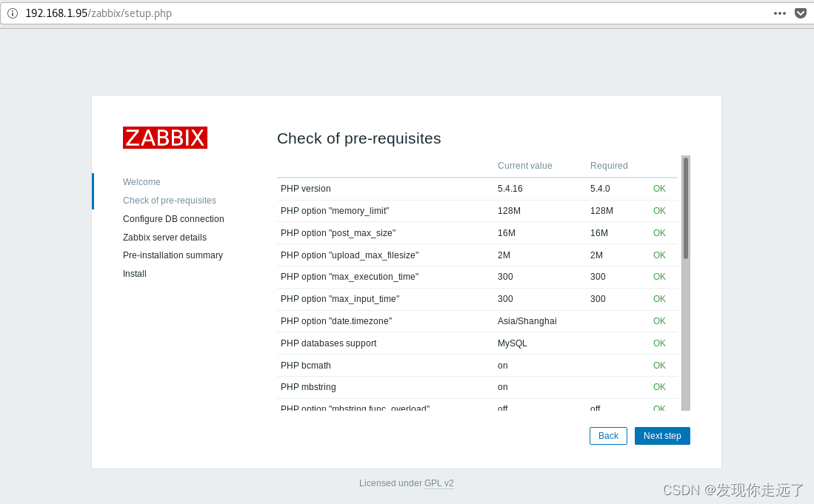Click PHP option "upload_max_filesize" label
This screenshot has width=814, height=504.
point(350,255)
